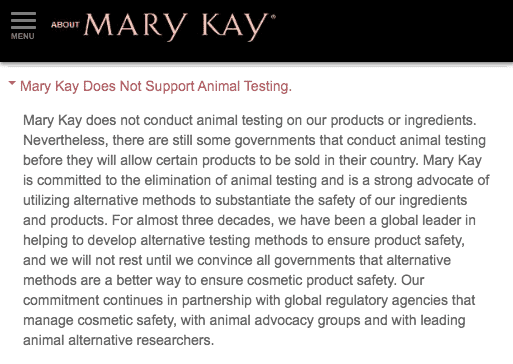Click the registered trademark symbol after KAY
The image size is (513, 364).
tap(273, 17)
